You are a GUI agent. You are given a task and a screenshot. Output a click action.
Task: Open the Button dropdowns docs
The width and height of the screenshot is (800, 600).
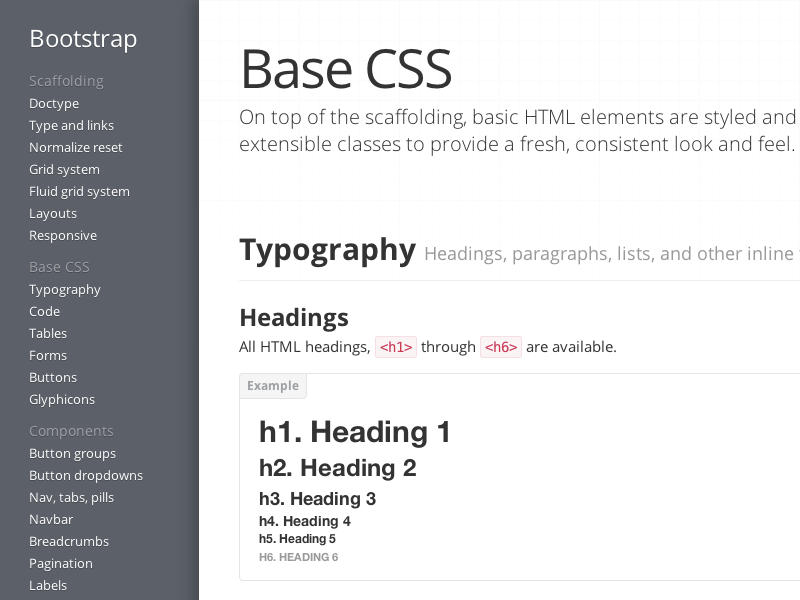[86, 475]
